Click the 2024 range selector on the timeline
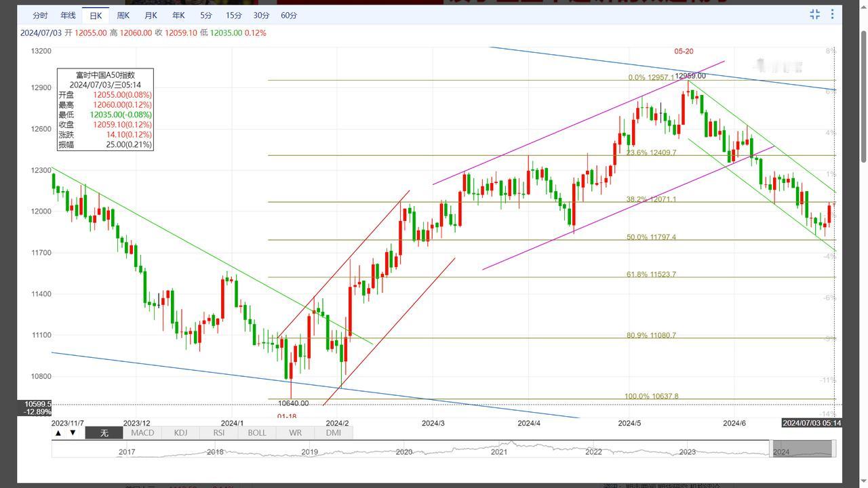Image resolution: width=868 pixels, height=488 pixels. (801, 449)
